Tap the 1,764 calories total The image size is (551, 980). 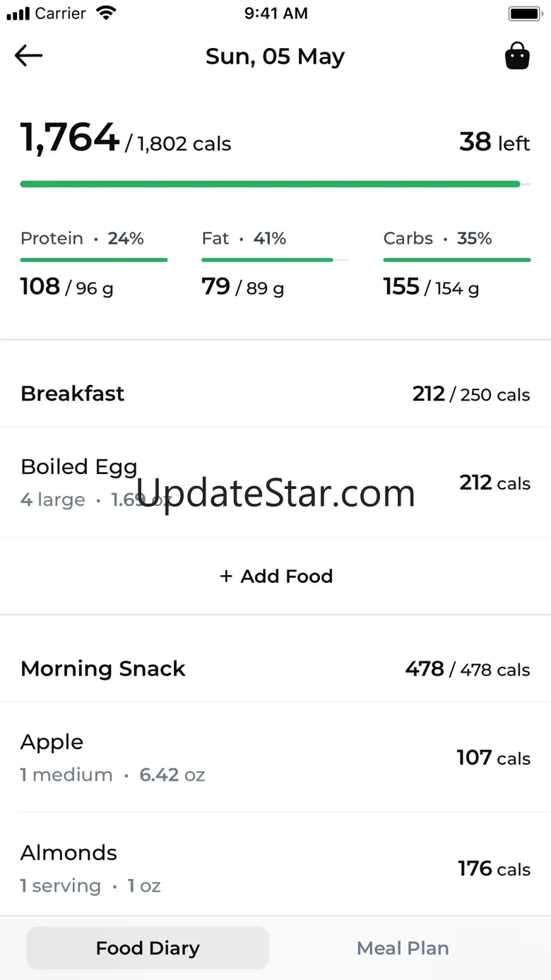(x=69, y=138)
